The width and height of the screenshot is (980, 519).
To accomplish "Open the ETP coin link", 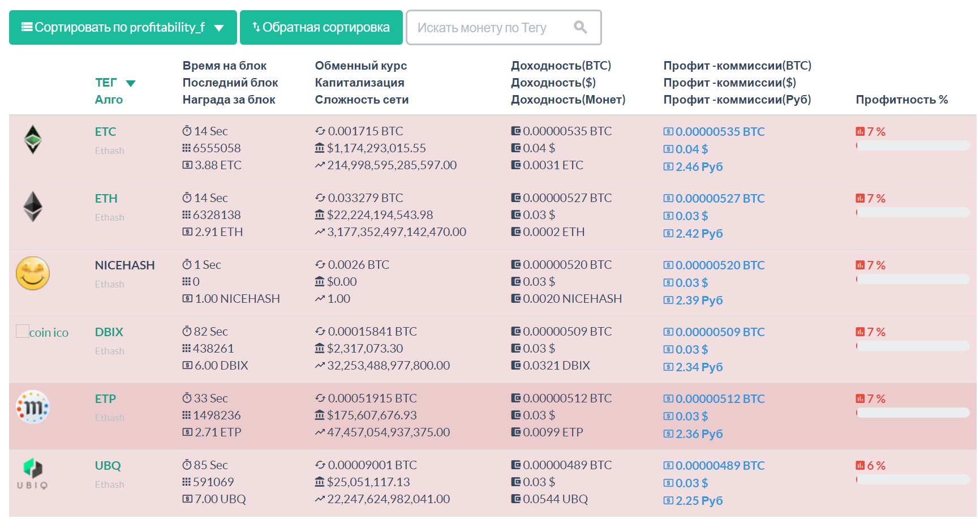I will [x=105, y=398].
